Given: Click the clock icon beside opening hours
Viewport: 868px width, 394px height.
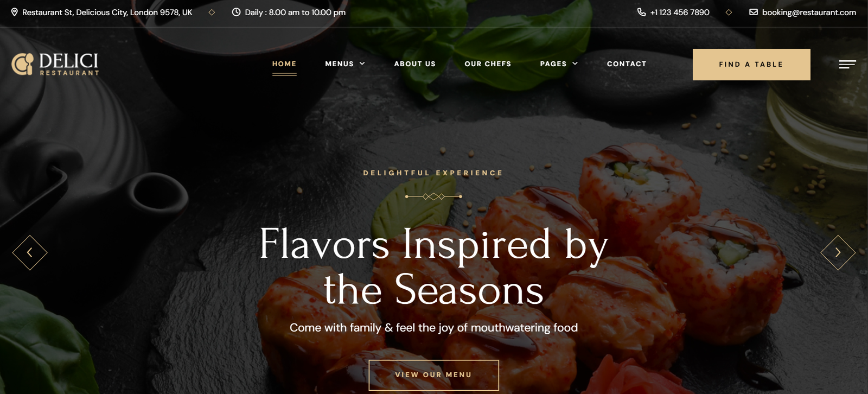Looking at the screenshot, I should [236, 12].
